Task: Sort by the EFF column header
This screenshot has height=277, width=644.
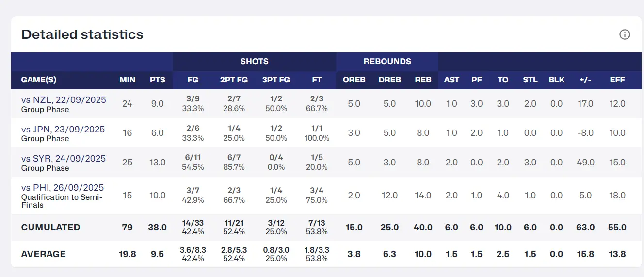Action: 617,80
